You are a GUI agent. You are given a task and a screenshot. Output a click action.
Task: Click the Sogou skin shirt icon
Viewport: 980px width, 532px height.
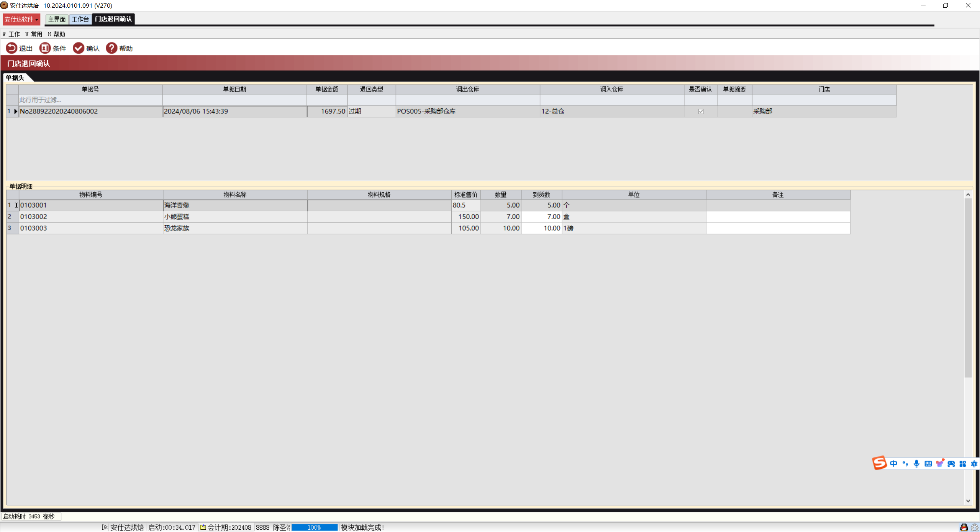(x=939, y=464)
